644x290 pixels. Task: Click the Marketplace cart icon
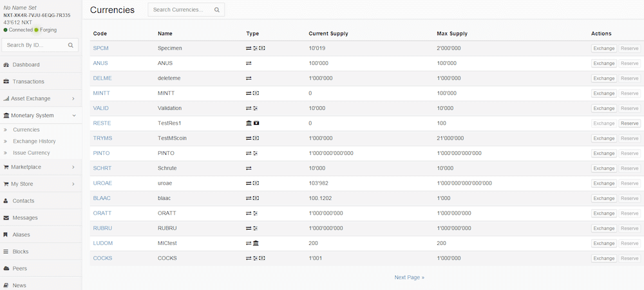[x=6, y=167]
